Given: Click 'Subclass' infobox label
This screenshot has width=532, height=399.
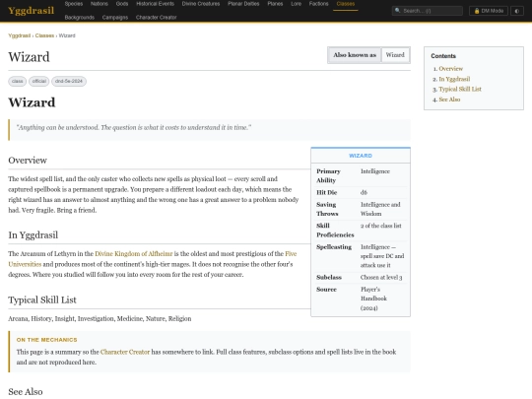Looking at the screenshot, I should click(329, 277).
